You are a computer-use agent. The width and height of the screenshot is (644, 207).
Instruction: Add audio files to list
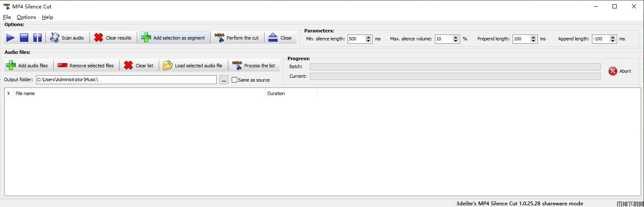click(x=27, y=66)
